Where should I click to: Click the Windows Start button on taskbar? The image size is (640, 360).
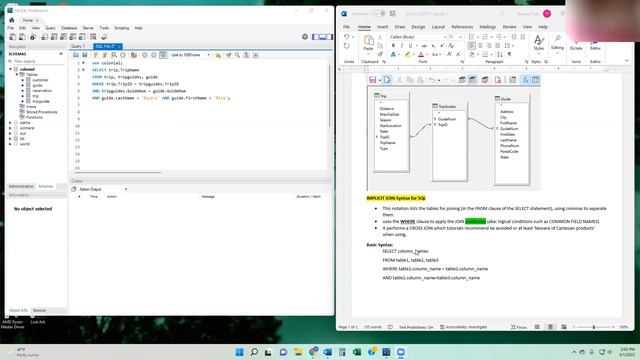(x=240, y=352)
